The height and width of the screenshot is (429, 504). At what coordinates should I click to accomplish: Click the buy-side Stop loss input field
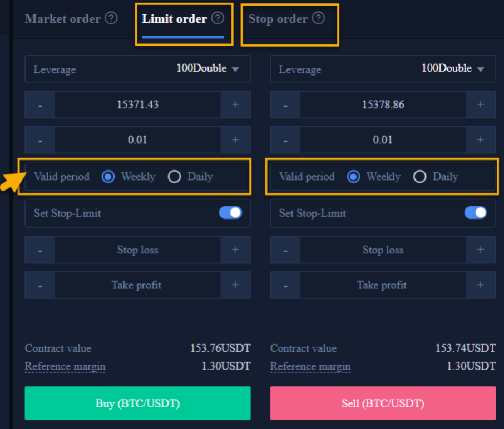pos(137,250)
